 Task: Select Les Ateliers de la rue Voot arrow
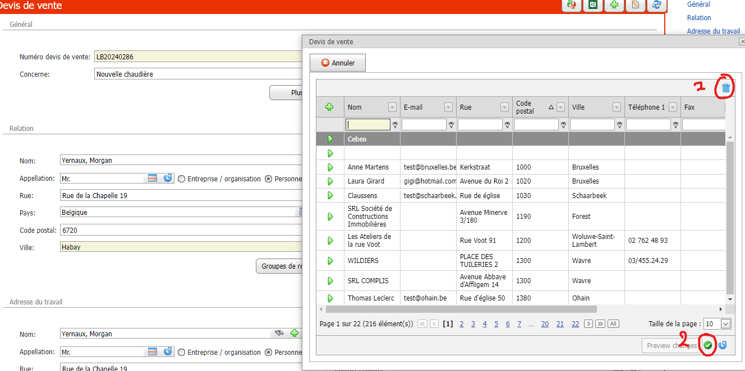tap(330, 240)
